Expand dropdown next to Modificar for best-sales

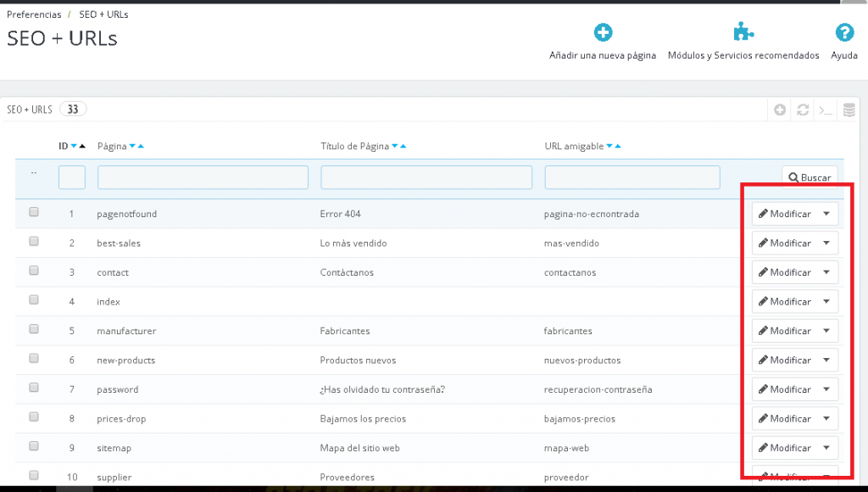826,243
